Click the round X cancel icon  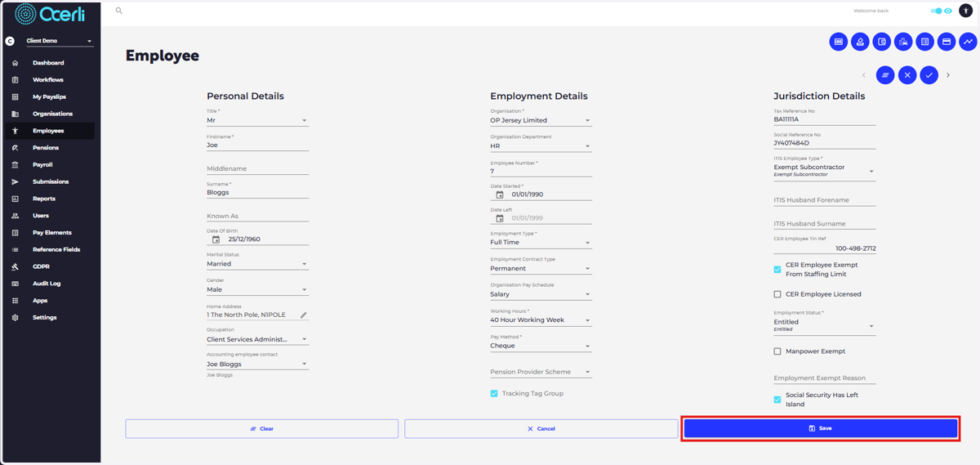pyautogui.click(x=907, y=75)
